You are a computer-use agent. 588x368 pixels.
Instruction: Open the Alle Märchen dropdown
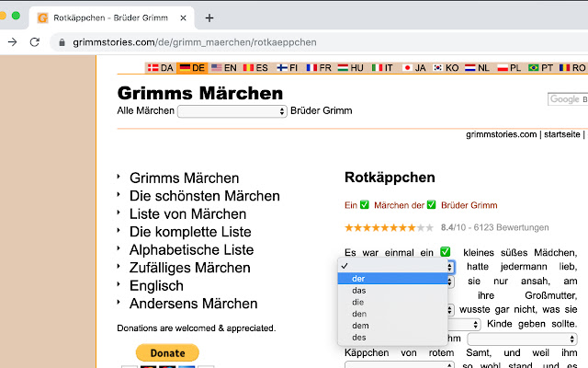[232, 111]
